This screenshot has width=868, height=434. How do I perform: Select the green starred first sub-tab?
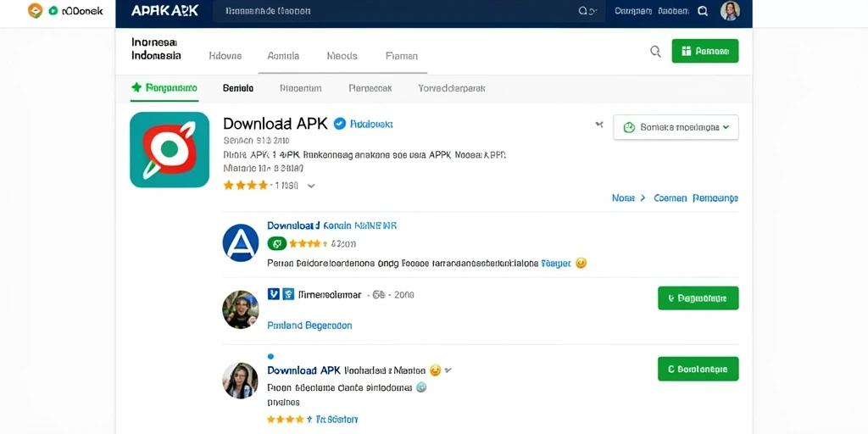[x=164, y=87]
